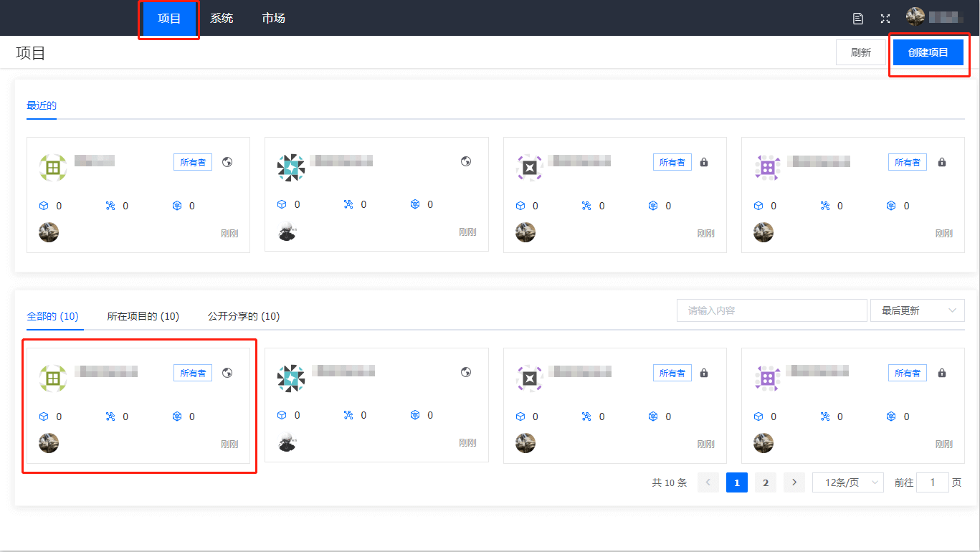Click 刚刚 timestamp on 最近的 purple dotted-square card
The width and height of the screenshot is (980, 552).
click(944, 234)
